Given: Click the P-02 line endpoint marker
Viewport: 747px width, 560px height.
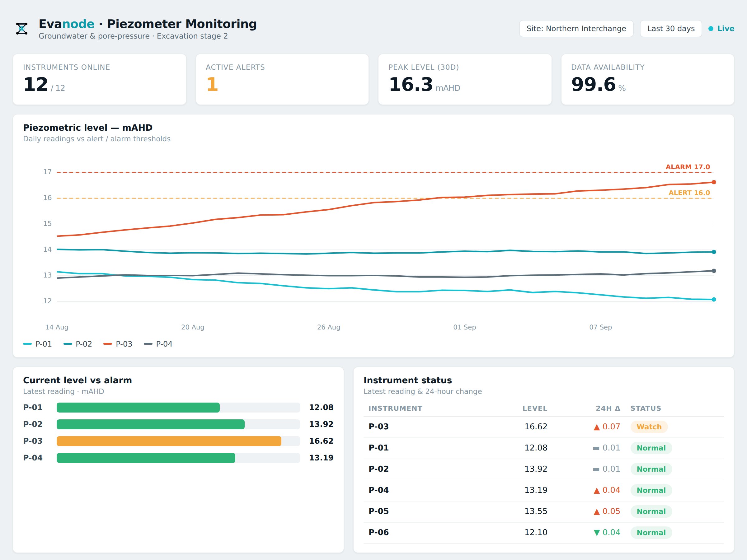Looking at the screenshot, I should pos(714,252).
